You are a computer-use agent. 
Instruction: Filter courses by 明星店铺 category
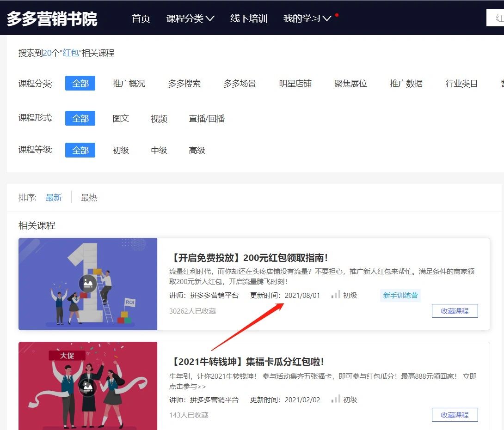(295, 84)
